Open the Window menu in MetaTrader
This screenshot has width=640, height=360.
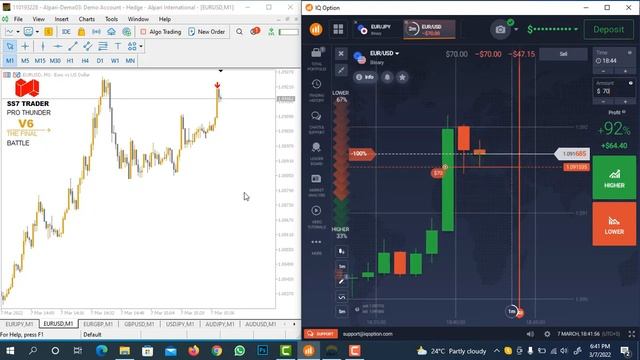pos(138,19)
